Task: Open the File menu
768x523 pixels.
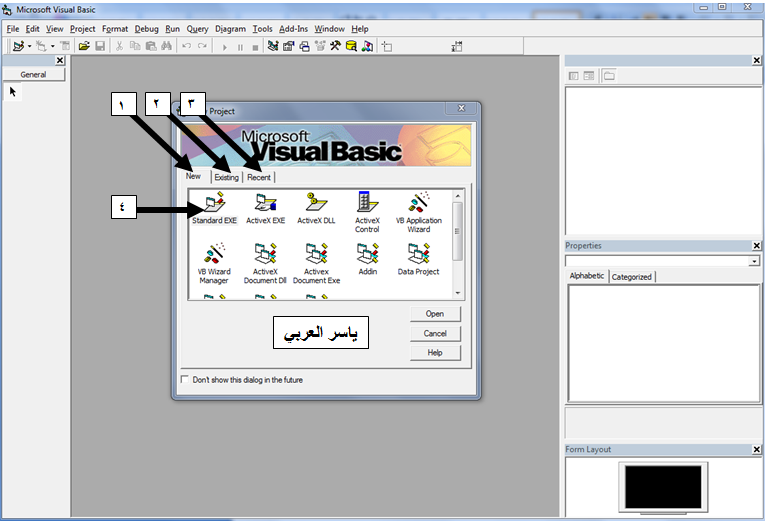Action: pyautogui.click(x=13, y=29)
